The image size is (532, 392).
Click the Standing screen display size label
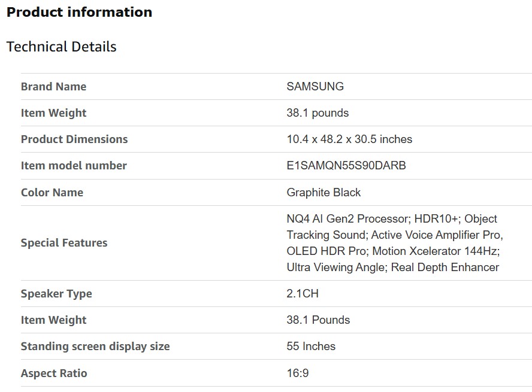tap(95, 347)
